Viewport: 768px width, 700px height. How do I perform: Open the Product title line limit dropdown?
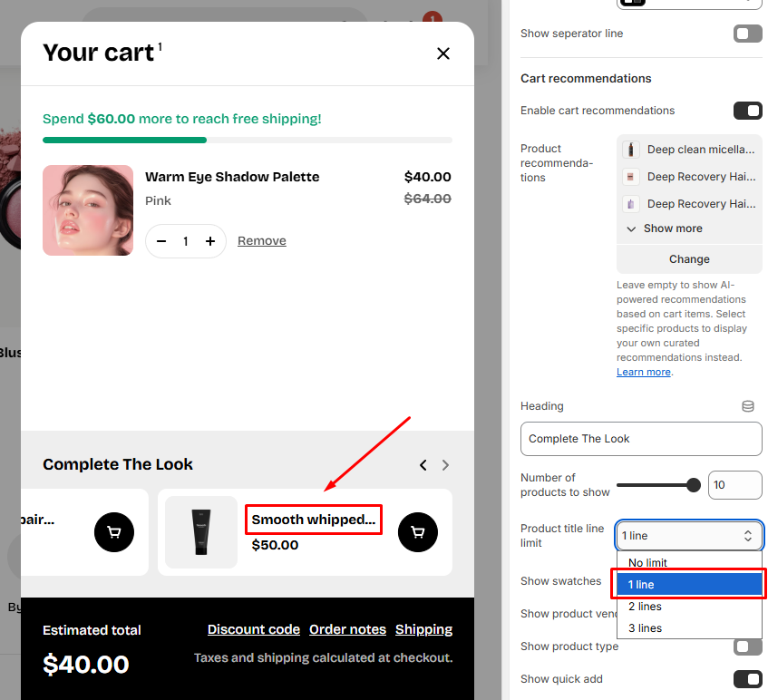tap(689, 536)
